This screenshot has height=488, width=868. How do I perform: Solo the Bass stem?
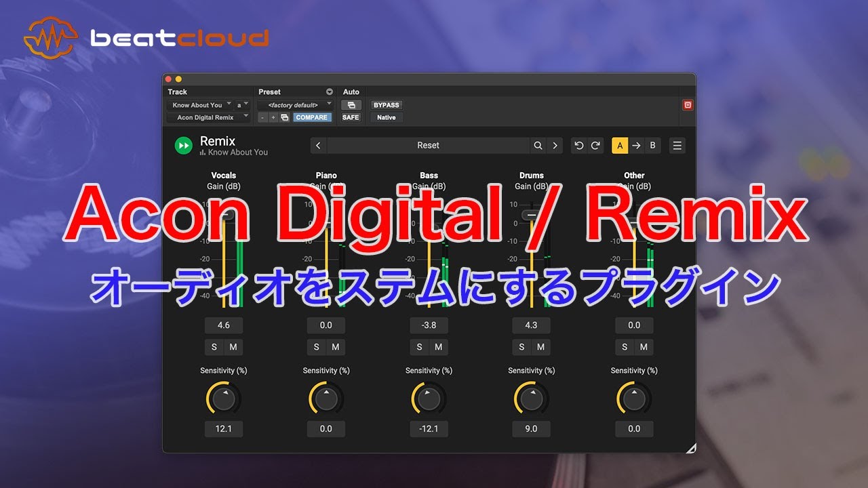419,347
